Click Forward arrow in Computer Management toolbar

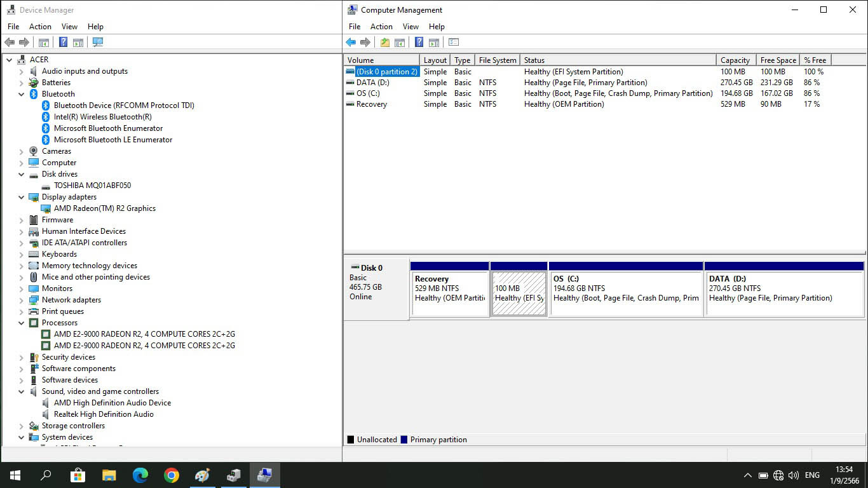pos(365,43)
